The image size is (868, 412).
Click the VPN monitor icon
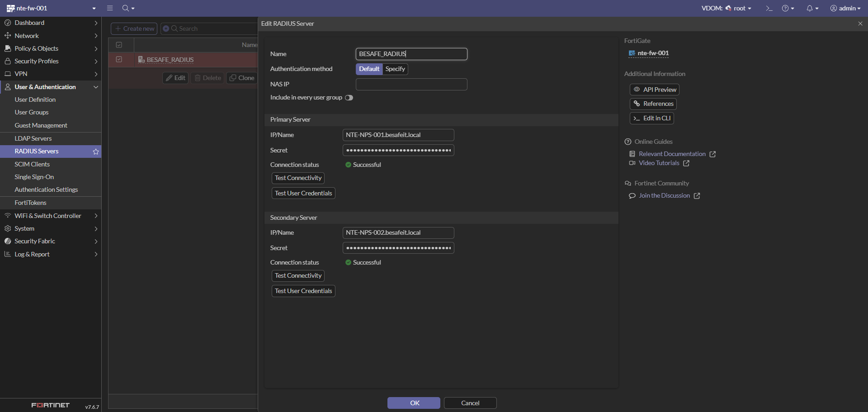(8, 74)
